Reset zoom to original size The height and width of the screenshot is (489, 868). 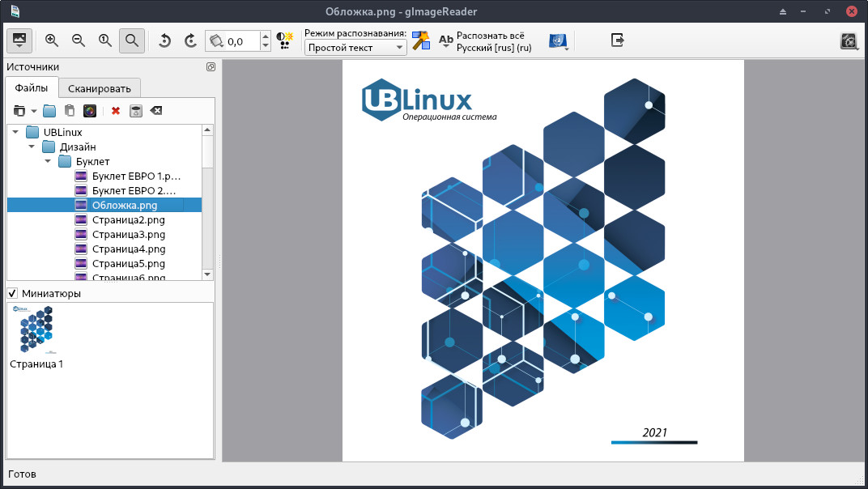104,40
